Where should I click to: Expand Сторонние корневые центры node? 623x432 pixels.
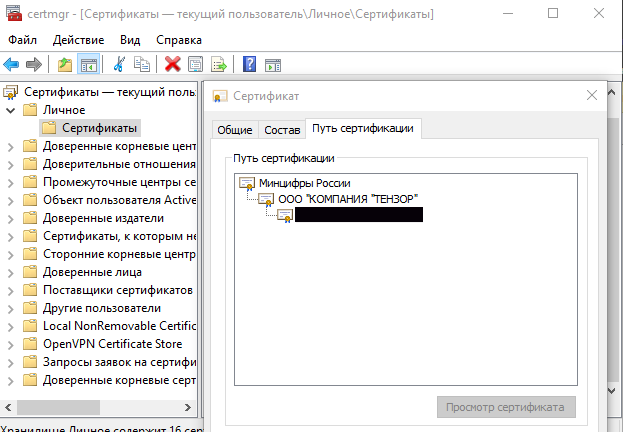(x=11, y=255)
